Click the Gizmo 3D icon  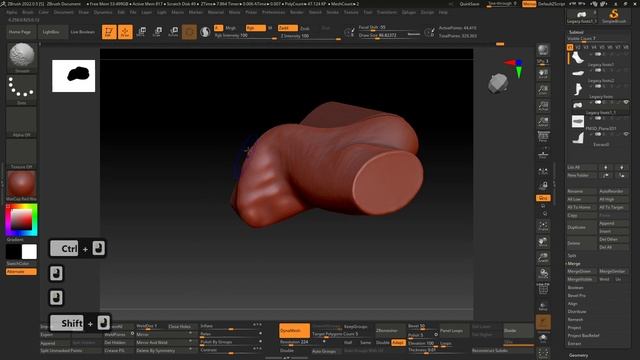189,32
